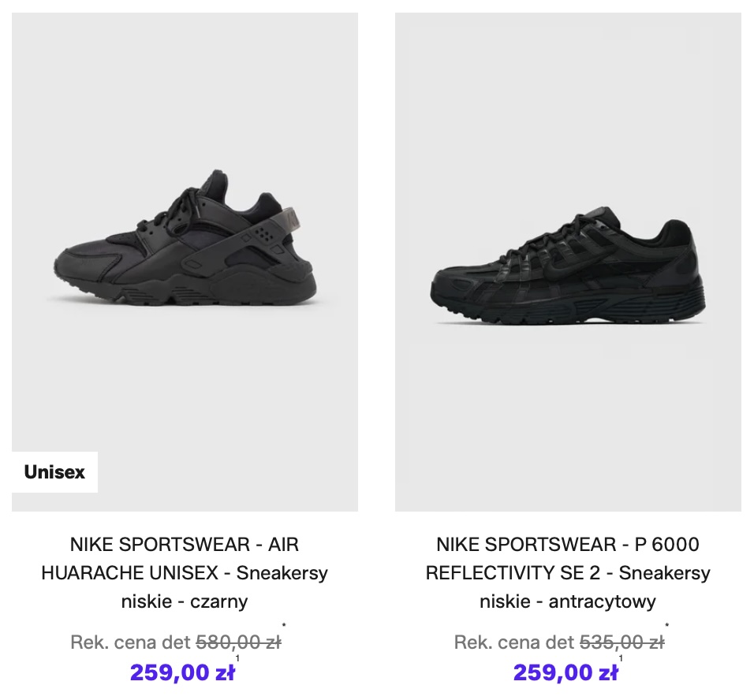Screen dimensions: 754x700
Task: Click "Rek. cena det" label under the P 6000
Action: click(x=513, y=642)
